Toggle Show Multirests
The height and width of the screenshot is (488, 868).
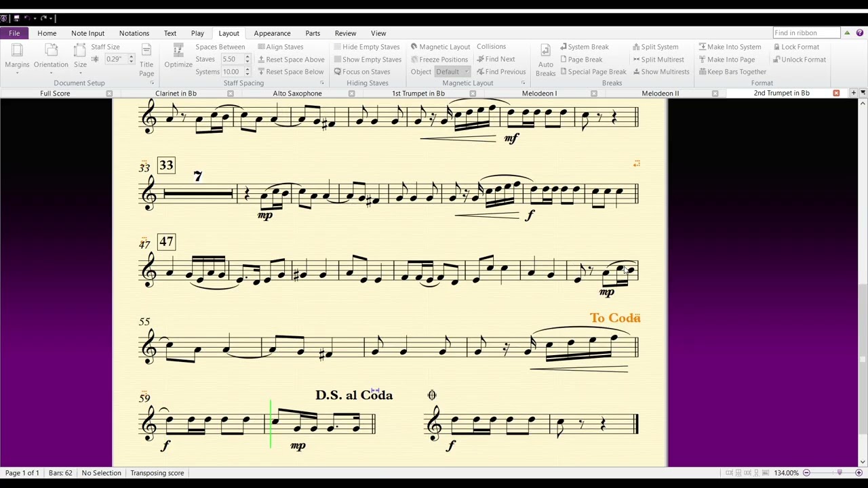click(x=660, y=72)
